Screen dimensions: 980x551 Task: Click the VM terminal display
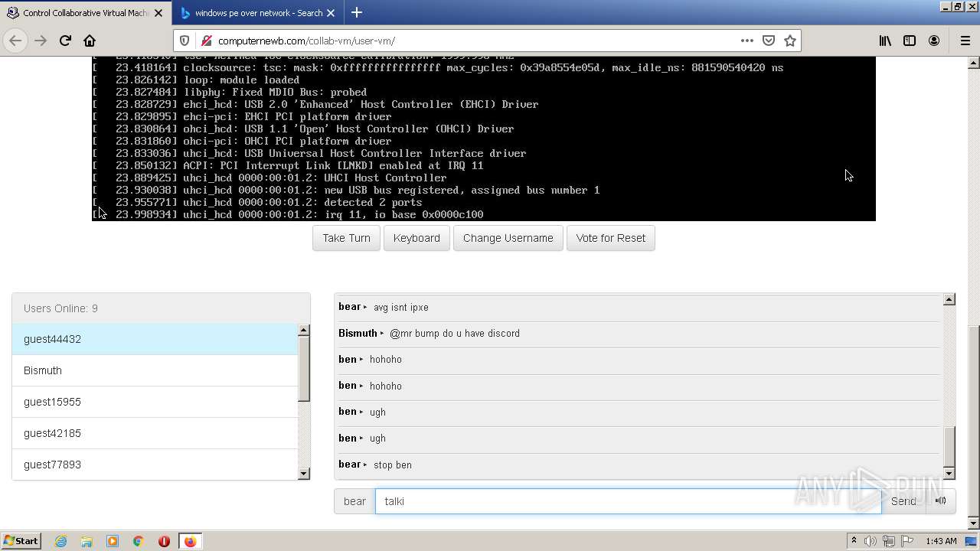coord(484,139)
